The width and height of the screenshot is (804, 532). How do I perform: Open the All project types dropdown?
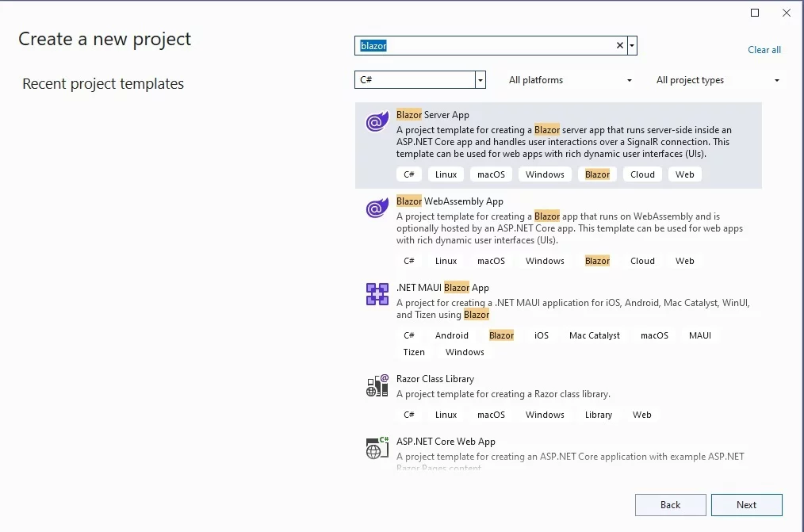[x=718, y=80]
